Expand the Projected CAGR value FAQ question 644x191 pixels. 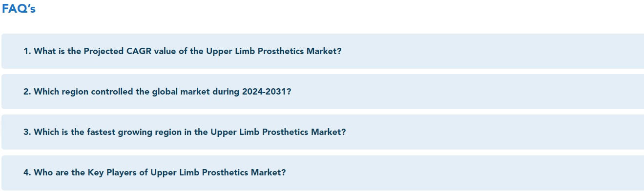[x=323, y=51]
